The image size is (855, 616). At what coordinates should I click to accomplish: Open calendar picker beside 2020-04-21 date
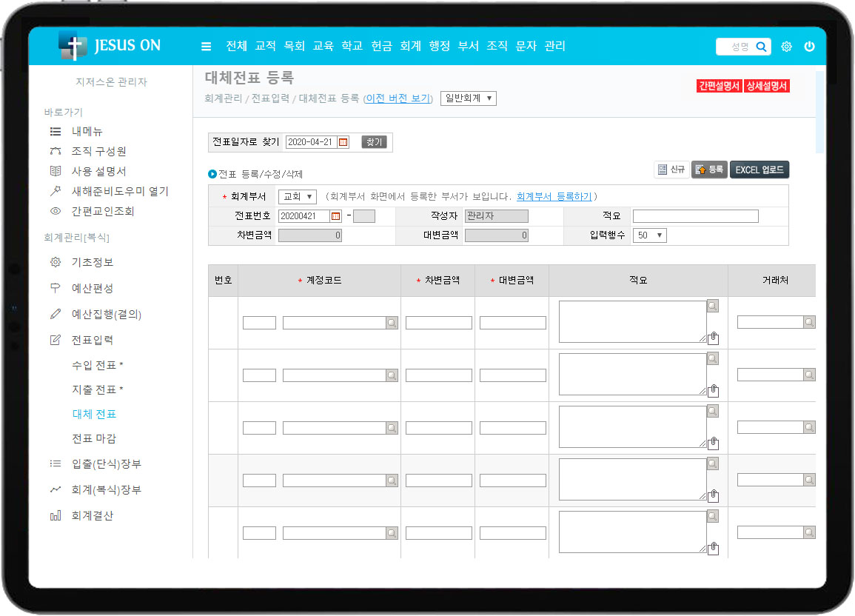click(343, 142)
